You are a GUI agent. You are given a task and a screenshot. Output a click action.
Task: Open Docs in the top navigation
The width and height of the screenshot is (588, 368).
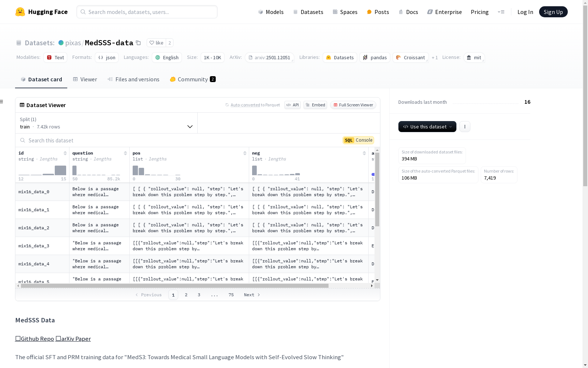(408, 12)
